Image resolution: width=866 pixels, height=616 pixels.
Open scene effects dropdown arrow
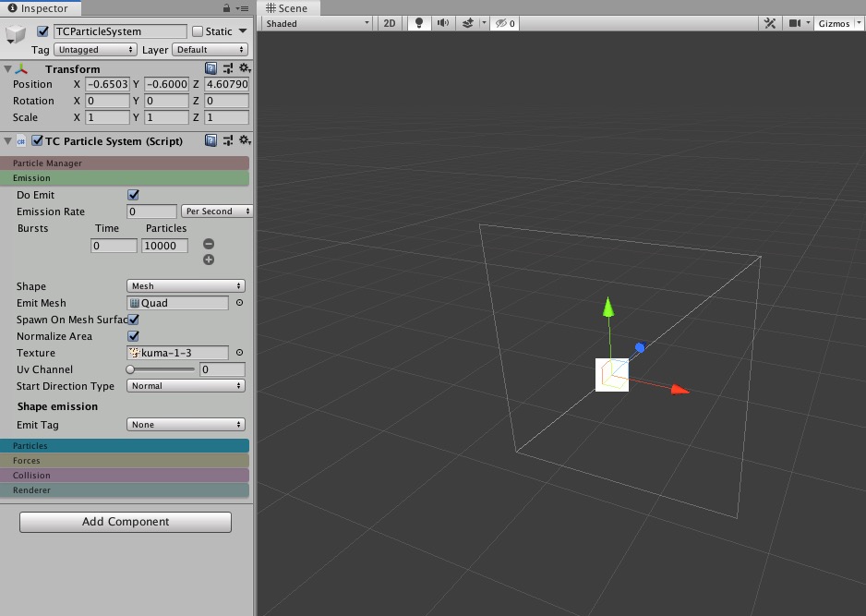click(x=484, y=23)
